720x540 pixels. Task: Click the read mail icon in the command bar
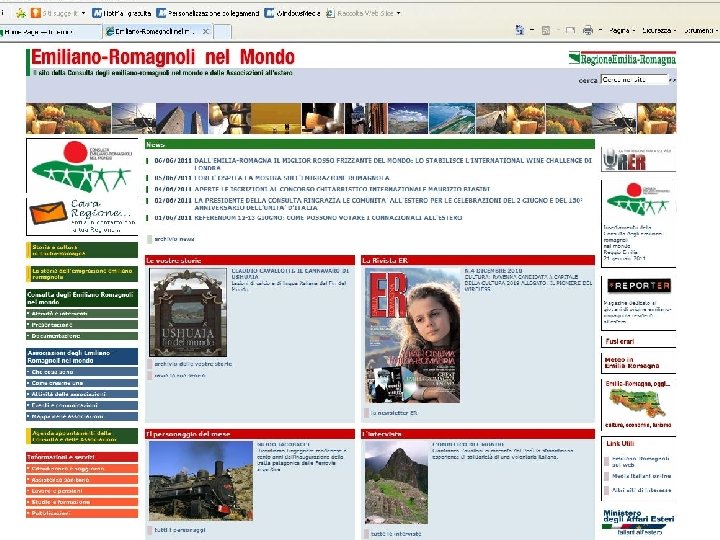pos(570,31)
